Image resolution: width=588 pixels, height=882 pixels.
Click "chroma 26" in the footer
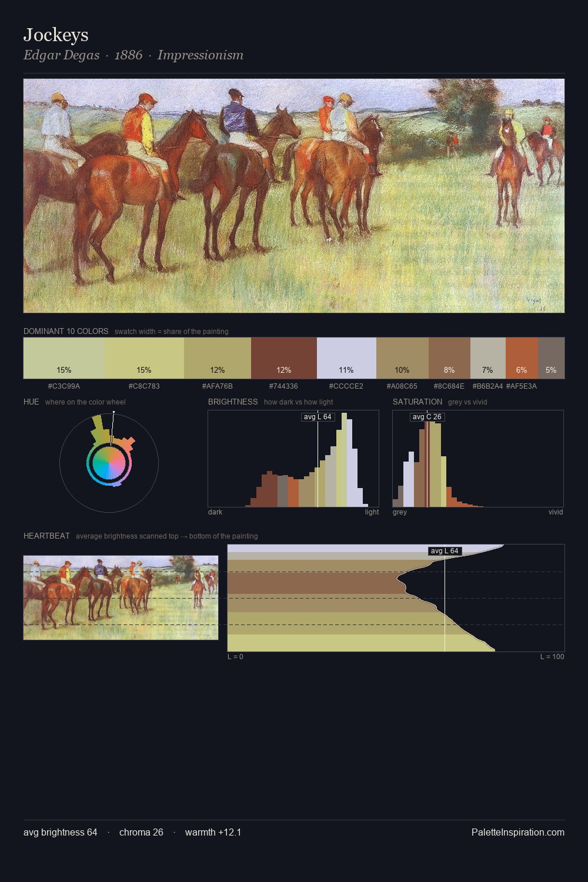[141, 832]
